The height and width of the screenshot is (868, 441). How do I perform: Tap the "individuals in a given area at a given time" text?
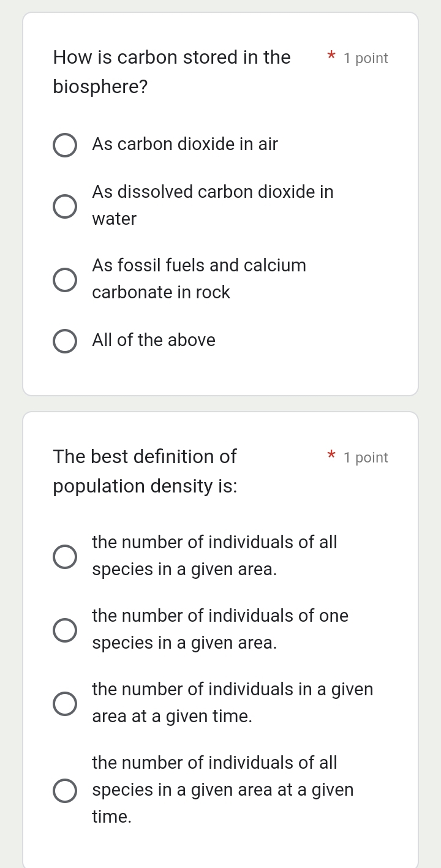click(x=232, y=703)
